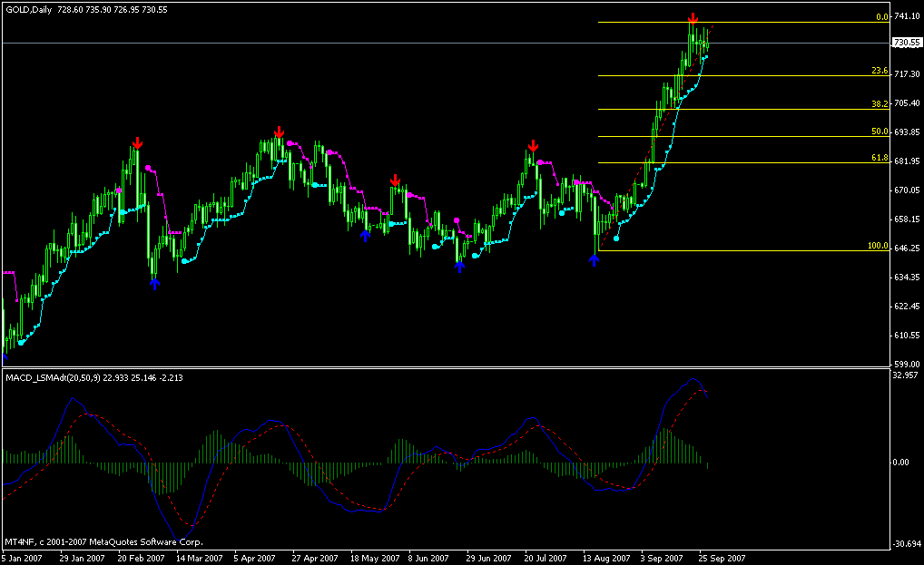
Task: Click the Fibonacci 0.0 top level label
Action: pyautogui.click(x=880, y=17)
